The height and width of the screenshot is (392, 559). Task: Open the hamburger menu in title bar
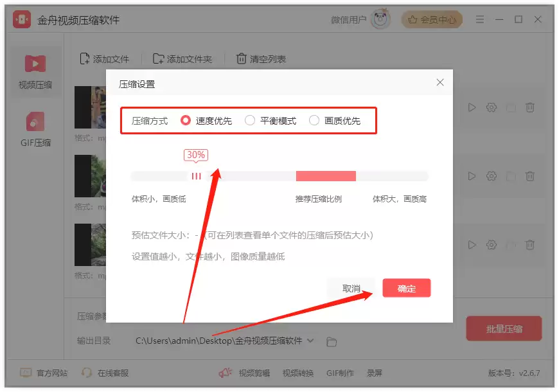click(480, 20)
